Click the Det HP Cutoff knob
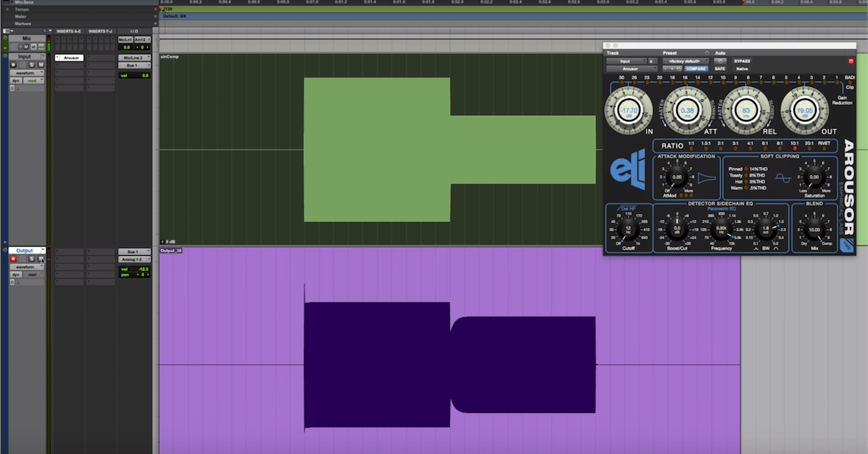Screen dimensions: 868x454 (629, 229)
